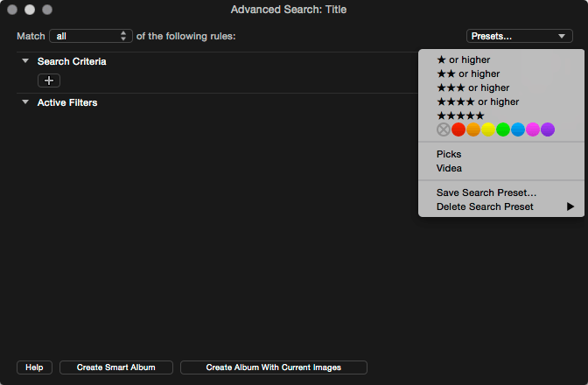Collapse the Active Filters section triangle
Viewport: 588px width, 385px height.
[x=25, y=102]
